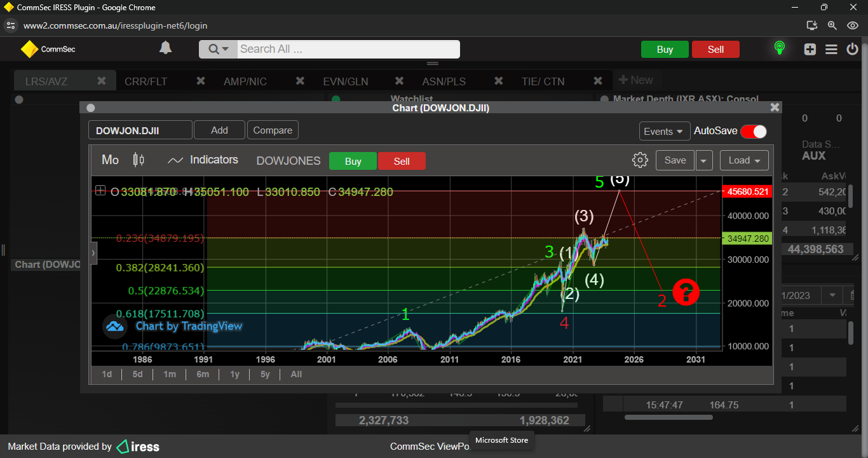Switch to the AMP/NIC tab
The height and width of the screenshot is (458, 868).
click(x=245, y=81)
